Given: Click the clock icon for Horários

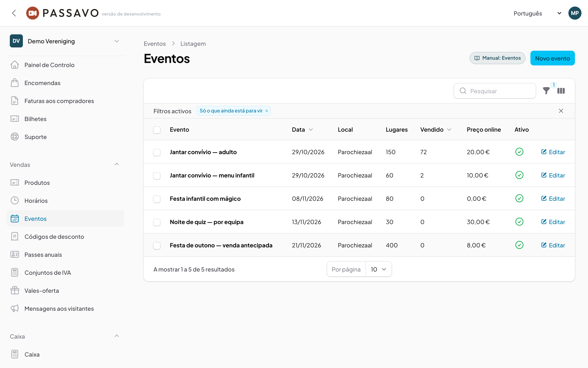Looking at the screenshot, I should [x=14, y=201].
